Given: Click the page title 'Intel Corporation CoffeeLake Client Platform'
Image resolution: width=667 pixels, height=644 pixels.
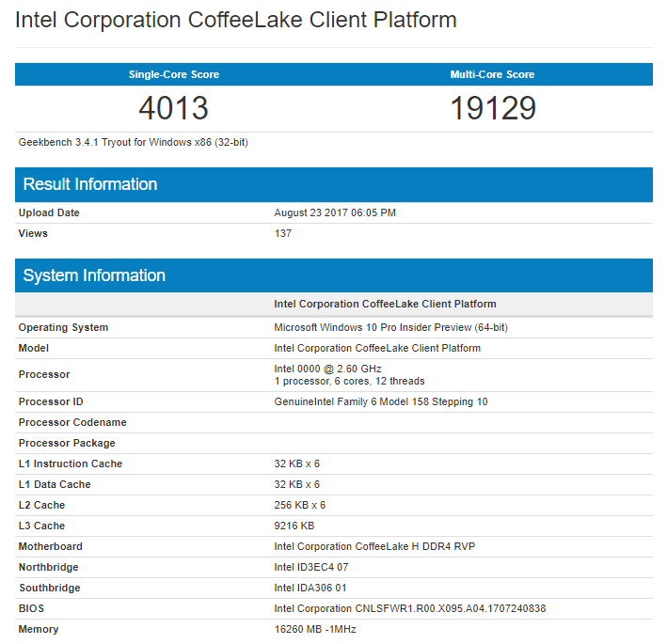Looking at the screenshot, I should [236, 20].
